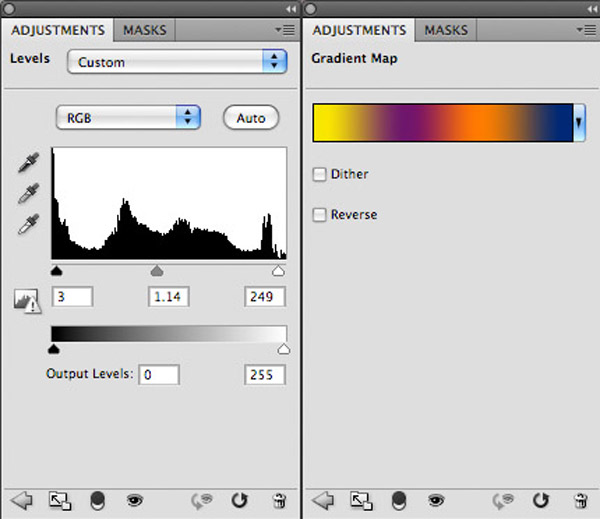This screenshot has height=519, width=600.
Task: Click the black output level slider
Action: [54, 349]
